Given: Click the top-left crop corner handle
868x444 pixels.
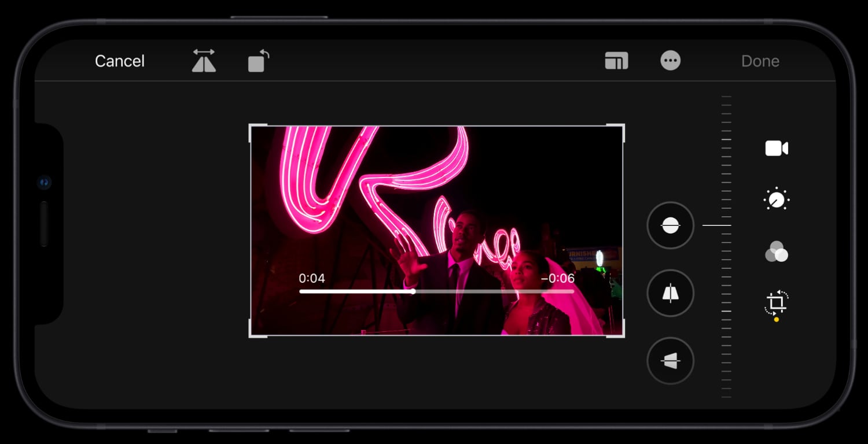Looking at the screenshot, I should (251, 127).
